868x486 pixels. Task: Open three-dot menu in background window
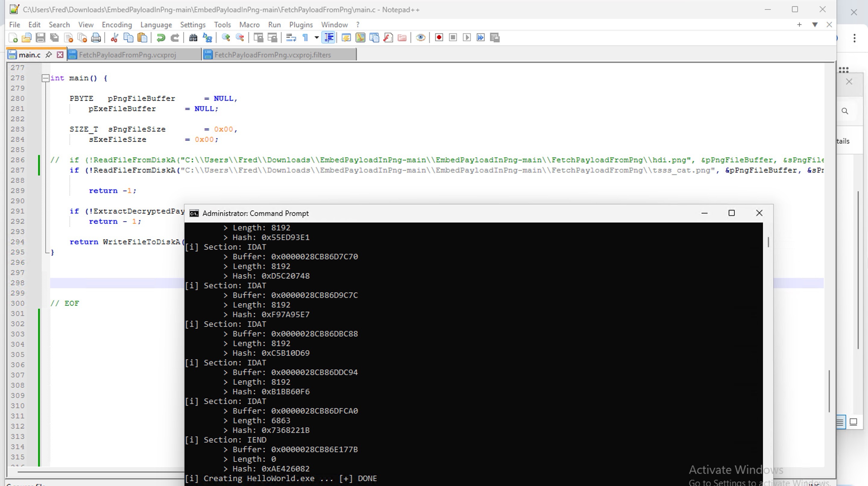point(854,38)
